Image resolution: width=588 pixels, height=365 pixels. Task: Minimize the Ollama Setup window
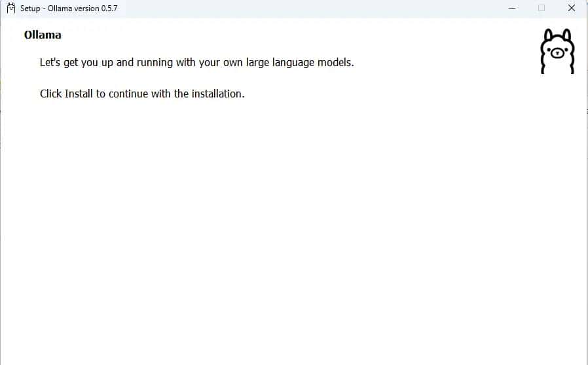click(511, 9)
